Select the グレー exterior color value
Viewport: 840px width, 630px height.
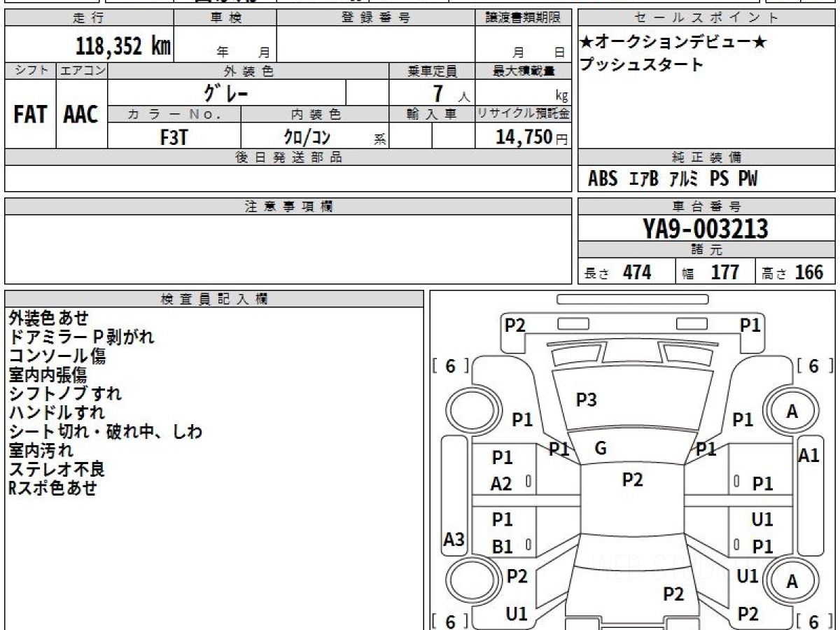[226, 92]
